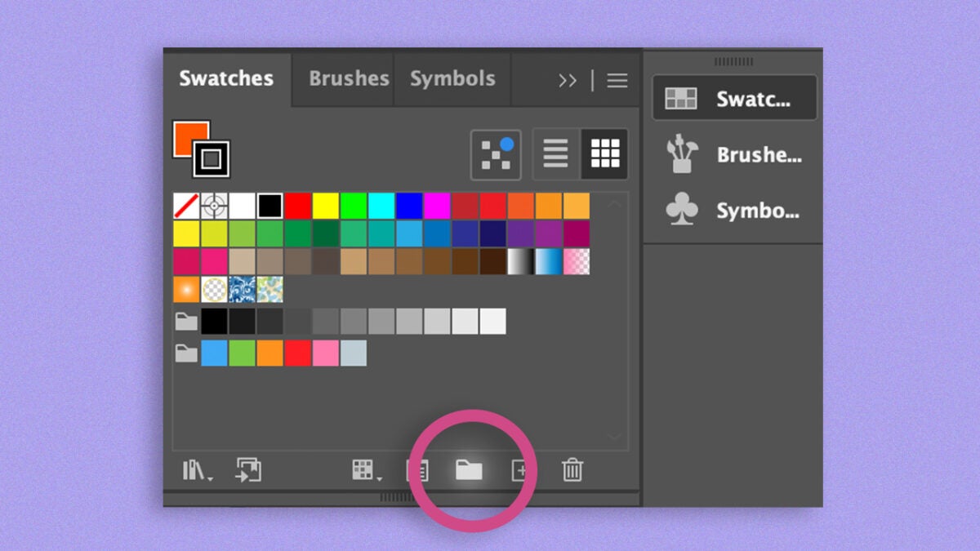Select the pure red color swatch
Image resolution: width=980 pixels, height=551 pixels.
[x=298, y=206]
